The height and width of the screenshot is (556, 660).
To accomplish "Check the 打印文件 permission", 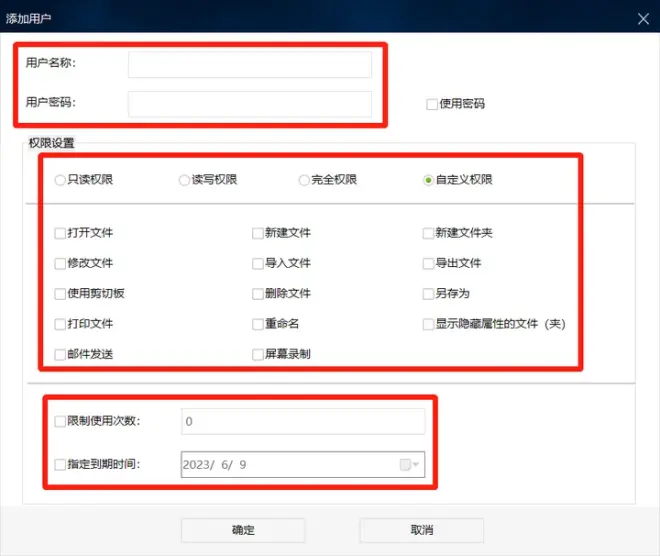I will 60,324.
